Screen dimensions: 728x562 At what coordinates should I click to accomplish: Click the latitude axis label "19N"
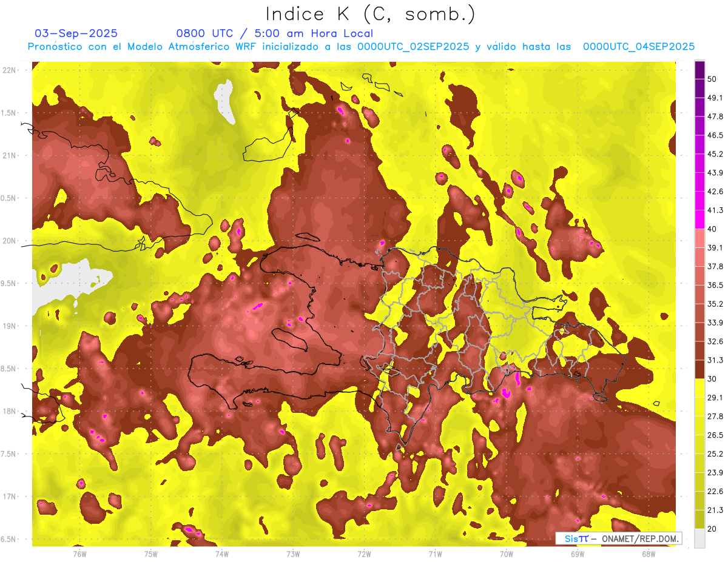(x=8, y=326)
